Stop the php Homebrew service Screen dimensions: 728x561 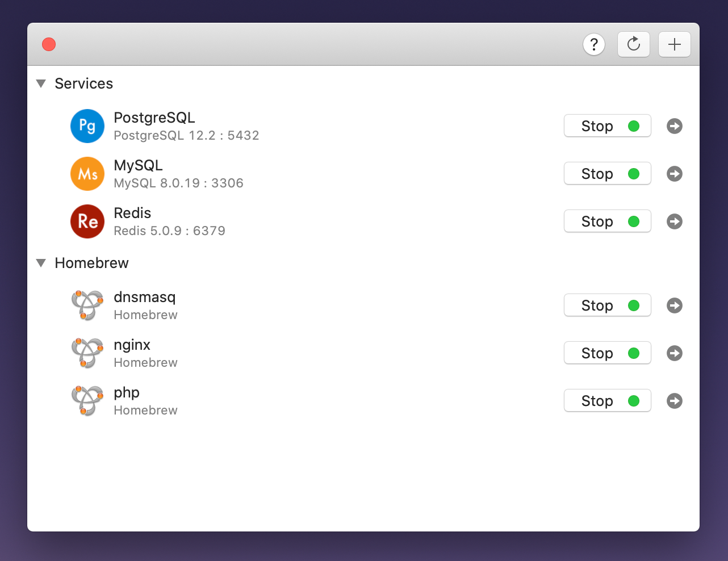(607, 401)
